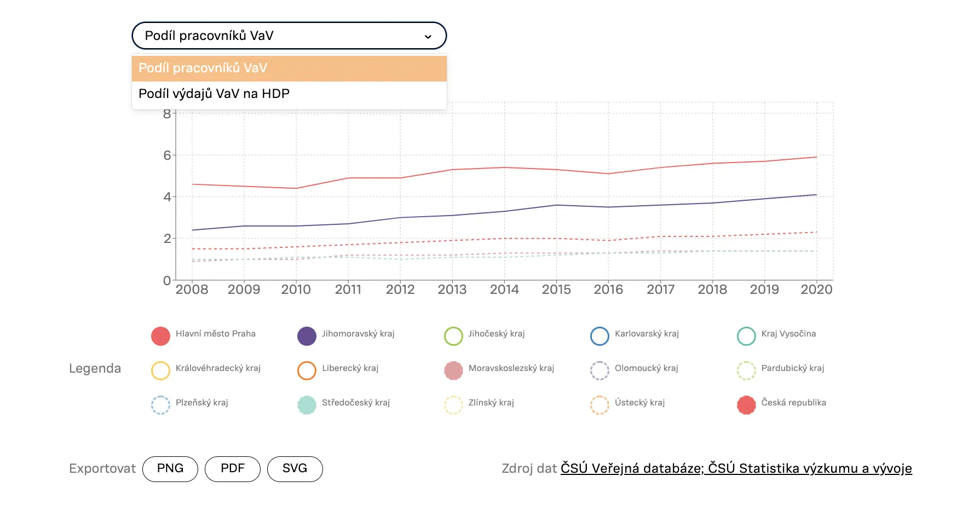Show Liberecký kraj orange legend circle
Image resolution: width=980 pixels, height=522 pixels.
[x=307, y=370]
